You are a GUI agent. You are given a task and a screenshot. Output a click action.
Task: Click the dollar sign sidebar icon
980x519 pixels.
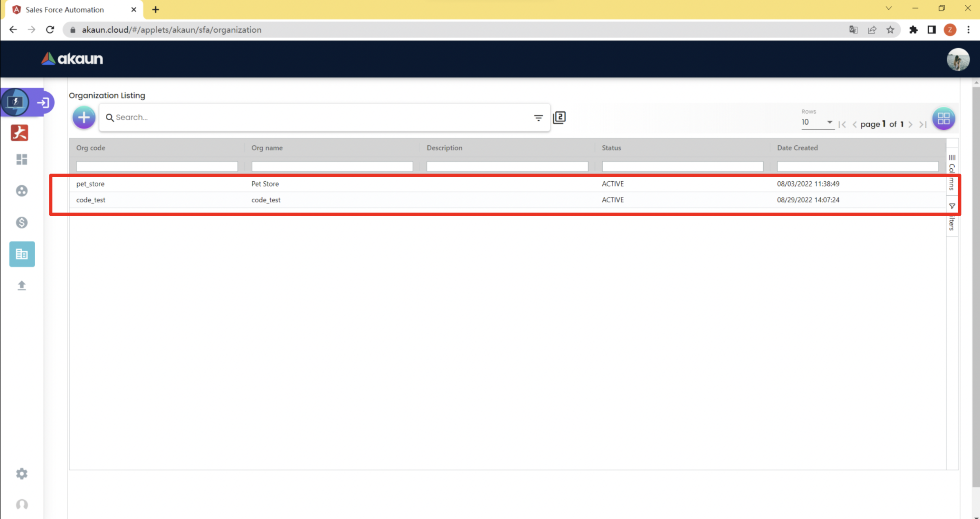tap(22, 223)
